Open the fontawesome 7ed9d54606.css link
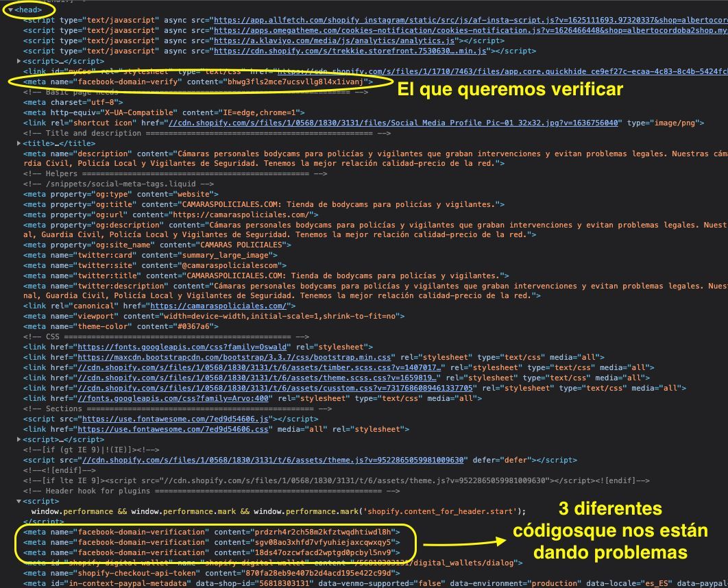 point(173,429)
